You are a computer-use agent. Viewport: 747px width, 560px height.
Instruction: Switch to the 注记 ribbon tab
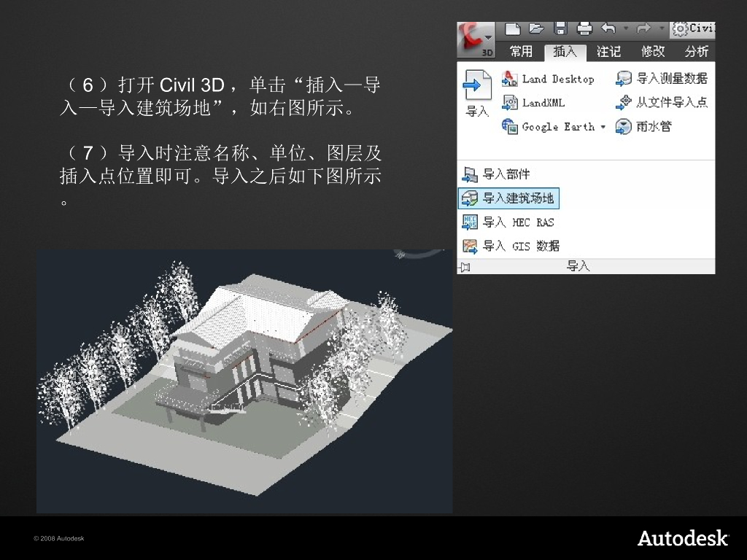(609, 51)
